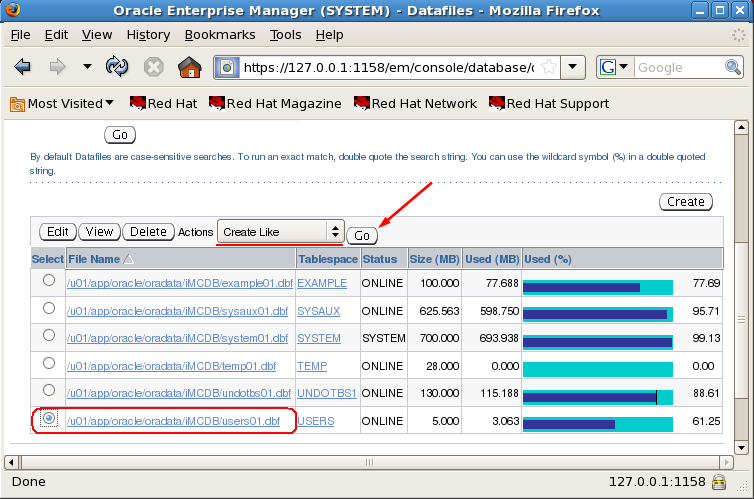Click the Delete button
754x499 pixels.
[x=148, y=232]
